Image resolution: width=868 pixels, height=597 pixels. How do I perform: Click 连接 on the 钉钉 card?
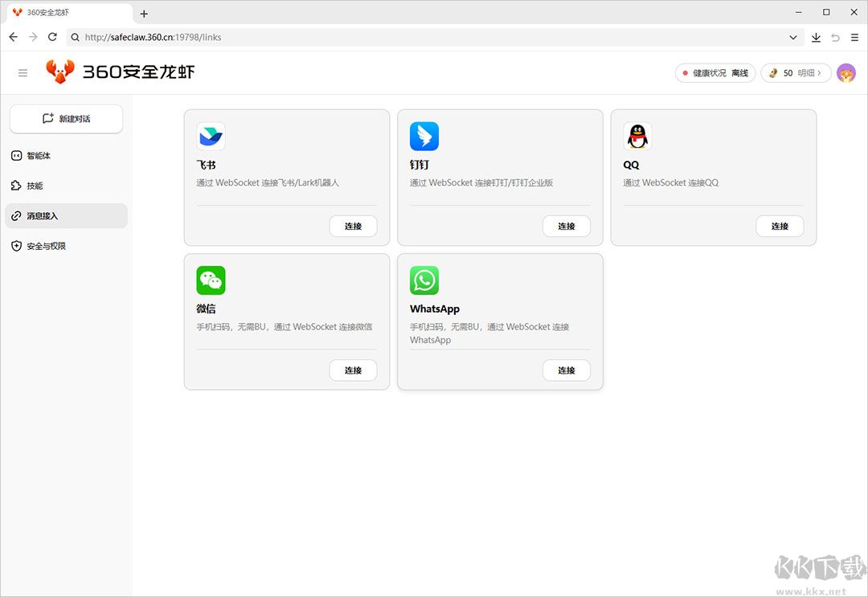coord(567,226)
